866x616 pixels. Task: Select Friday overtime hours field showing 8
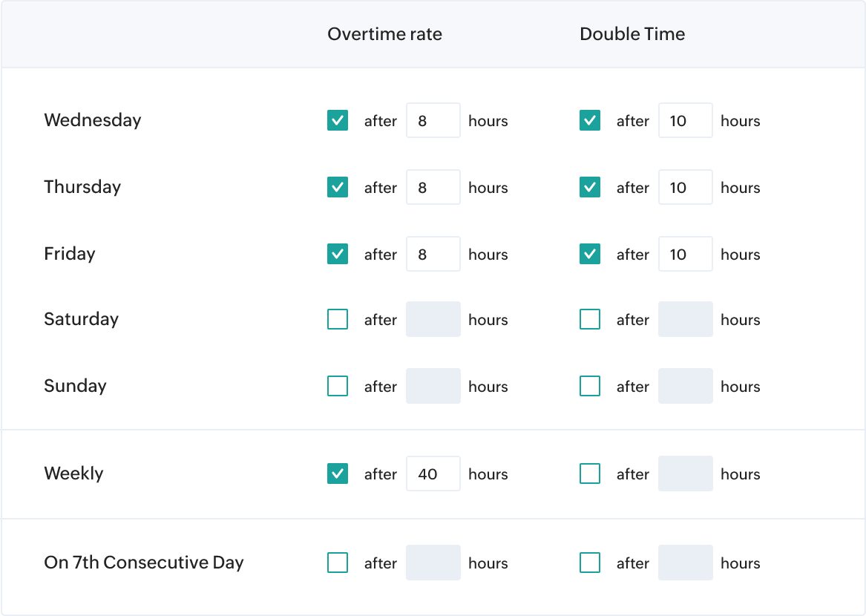pos(433,254)
